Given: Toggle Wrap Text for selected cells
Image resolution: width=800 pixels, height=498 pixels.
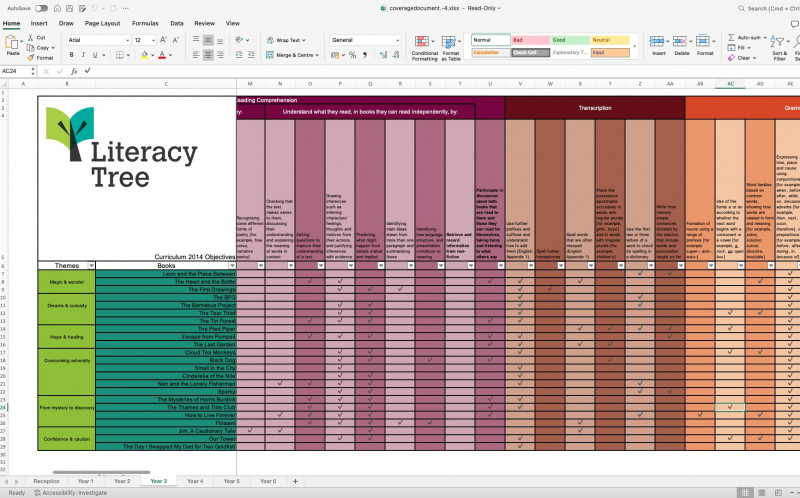Looking at the screenshot, I should coord(285,40).
